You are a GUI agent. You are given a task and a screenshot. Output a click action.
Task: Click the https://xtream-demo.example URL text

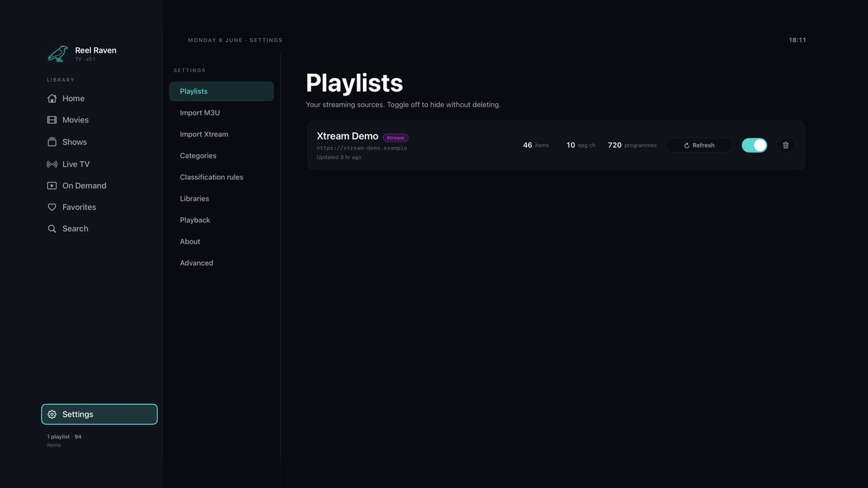(361, 148)
